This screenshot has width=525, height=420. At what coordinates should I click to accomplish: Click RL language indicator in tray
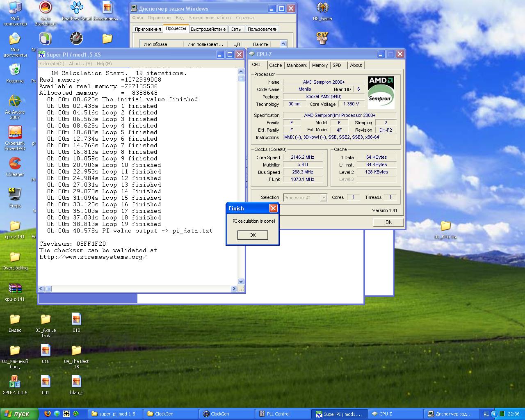[486, 414]
